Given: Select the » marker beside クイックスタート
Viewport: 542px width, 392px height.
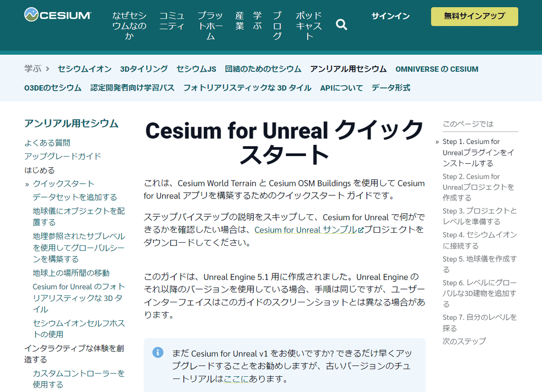Looking at the screenshot, I should pos(27,183).
